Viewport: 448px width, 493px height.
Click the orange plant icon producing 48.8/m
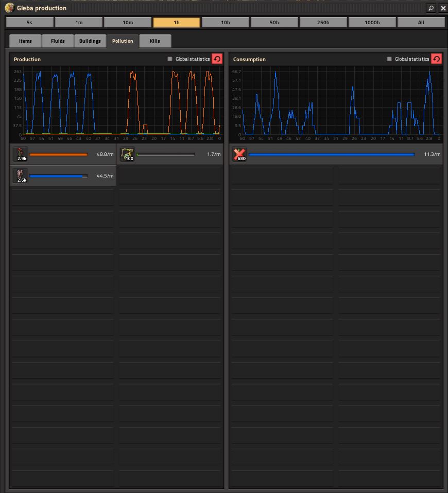coord(20,154)
